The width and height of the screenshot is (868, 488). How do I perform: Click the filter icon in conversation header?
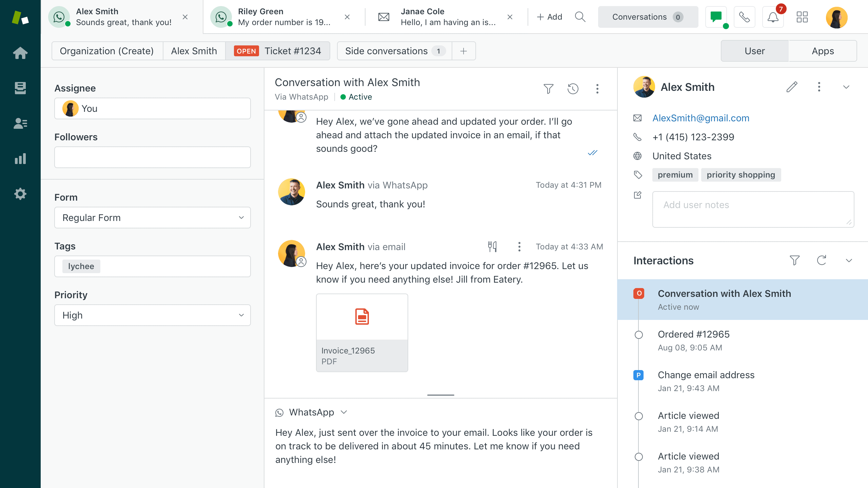click(549, 89)
